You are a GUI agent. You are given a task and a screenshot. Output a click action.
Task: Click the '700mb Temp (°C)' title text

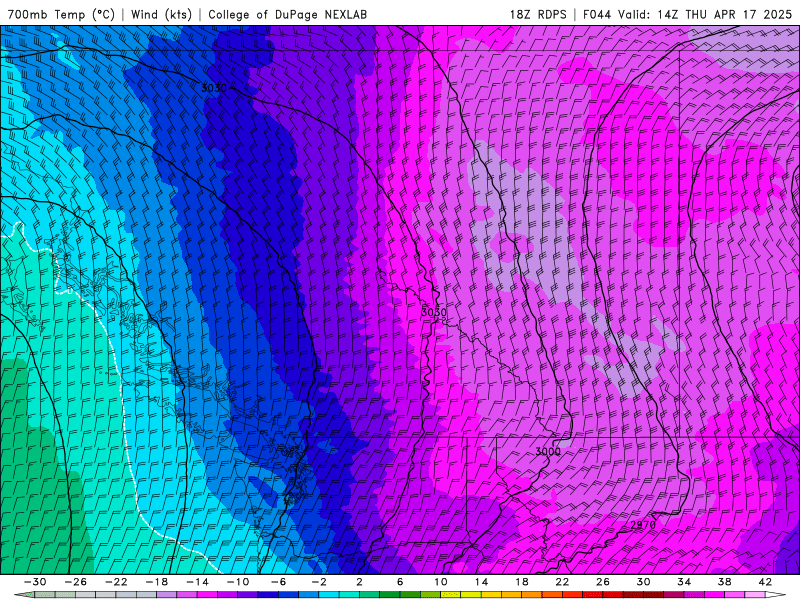point(61,14)
